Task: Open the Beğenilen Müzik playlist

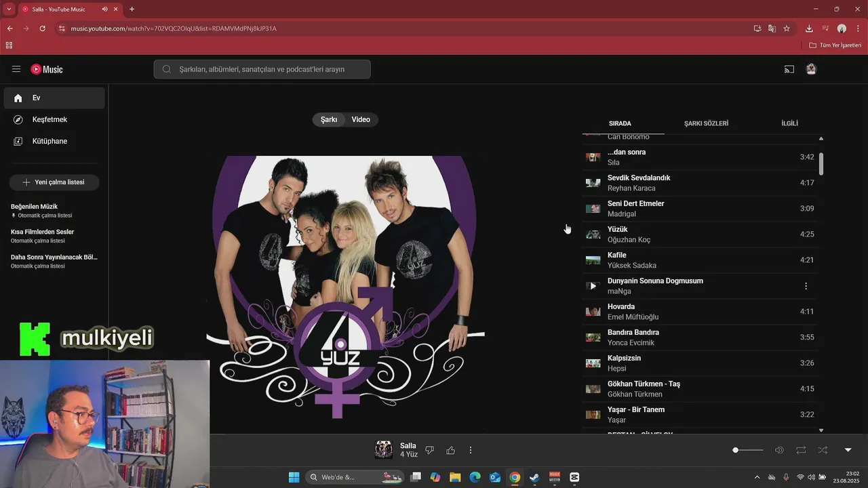Action: (54, 210)
